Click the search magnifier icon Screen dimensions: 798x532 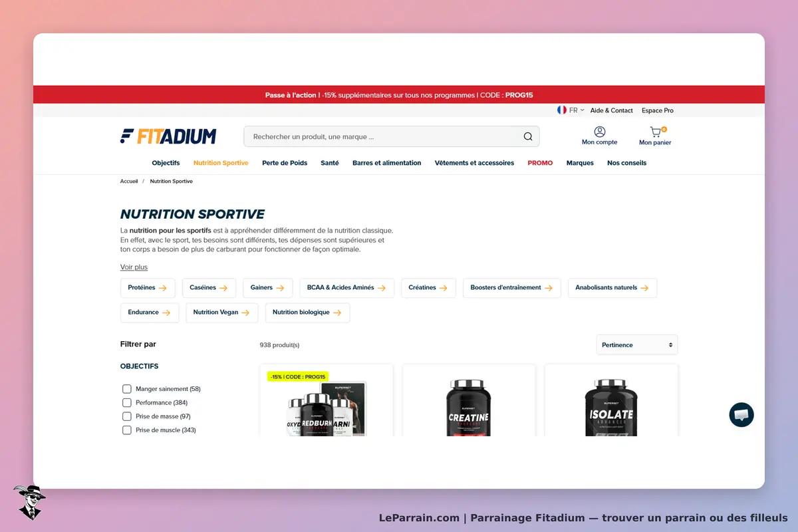528,137
